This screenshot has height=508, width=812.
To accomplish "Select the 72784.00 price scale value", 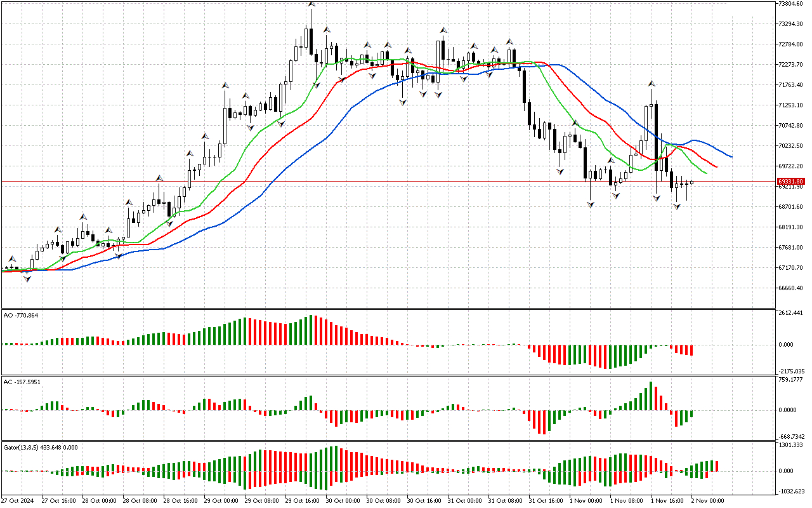I will coord(792,44).
